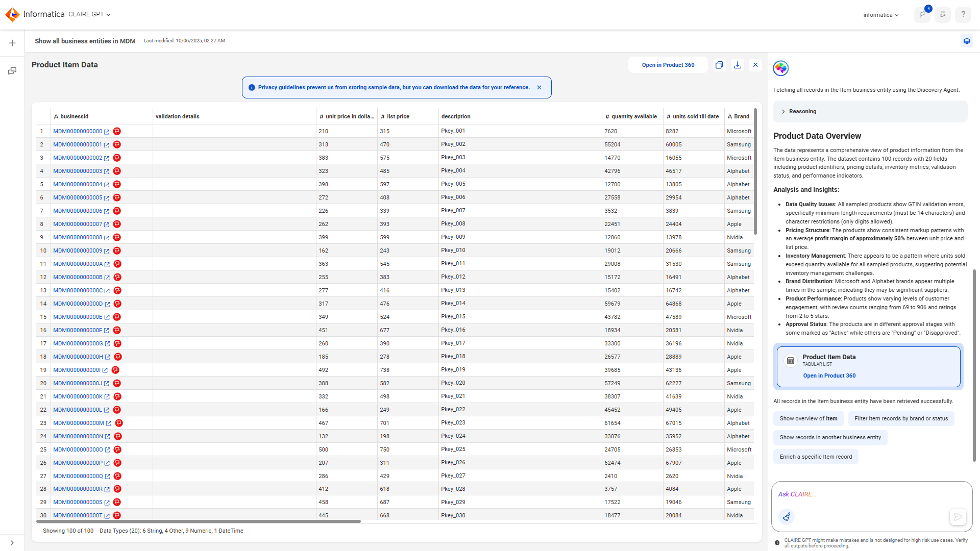Open record MDM000000000C link
980x551 pixels.
point(78,290)
